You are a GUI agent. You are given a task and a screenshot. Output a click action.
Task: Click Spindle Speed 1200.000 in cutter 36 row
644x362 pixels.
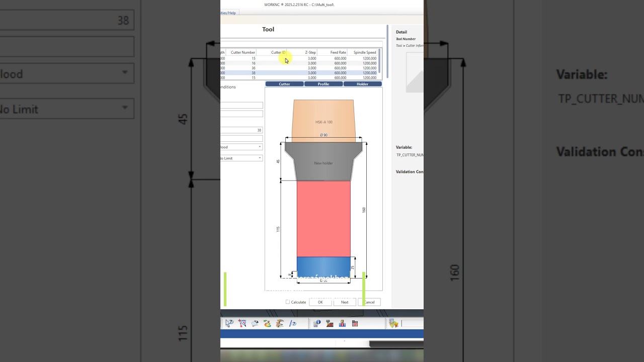(x=369, y=68)
